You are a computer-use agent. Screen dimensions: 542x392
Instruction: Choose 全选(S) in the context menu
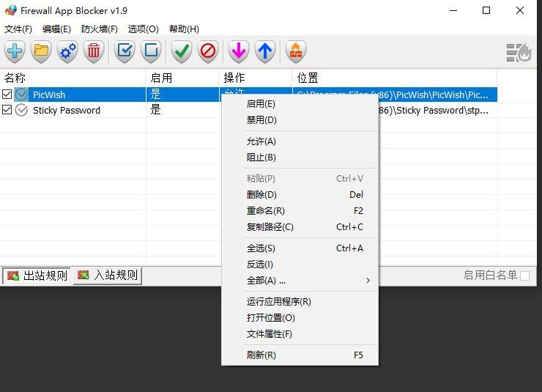tap(300, 248)
